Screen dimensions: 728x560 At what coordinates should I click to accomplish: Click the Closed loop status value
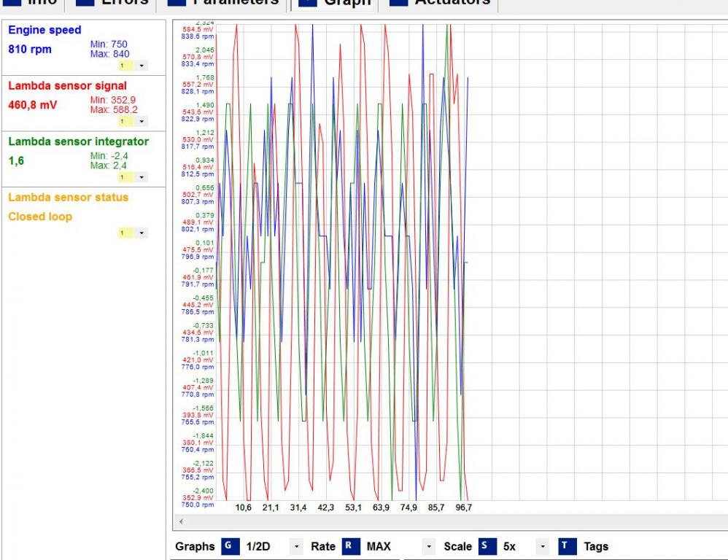point(40,217)
